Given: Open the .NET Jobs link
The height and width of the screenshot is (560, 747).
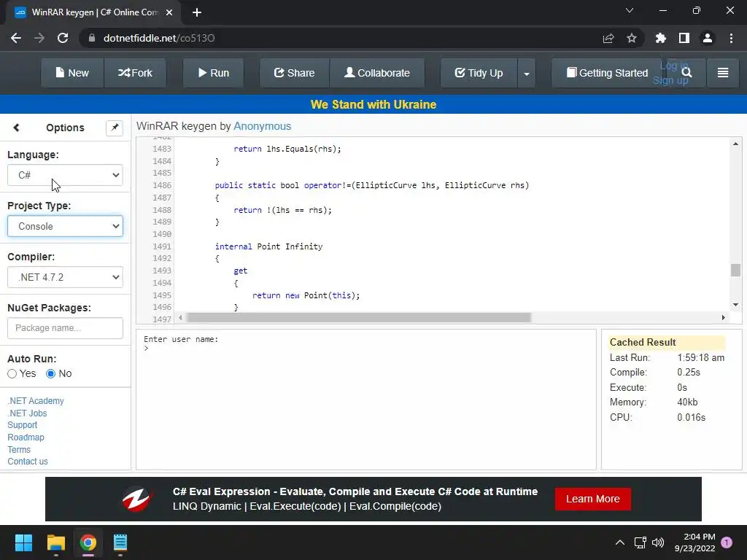Looking at the screenshot, I should [x=27, y=413].
